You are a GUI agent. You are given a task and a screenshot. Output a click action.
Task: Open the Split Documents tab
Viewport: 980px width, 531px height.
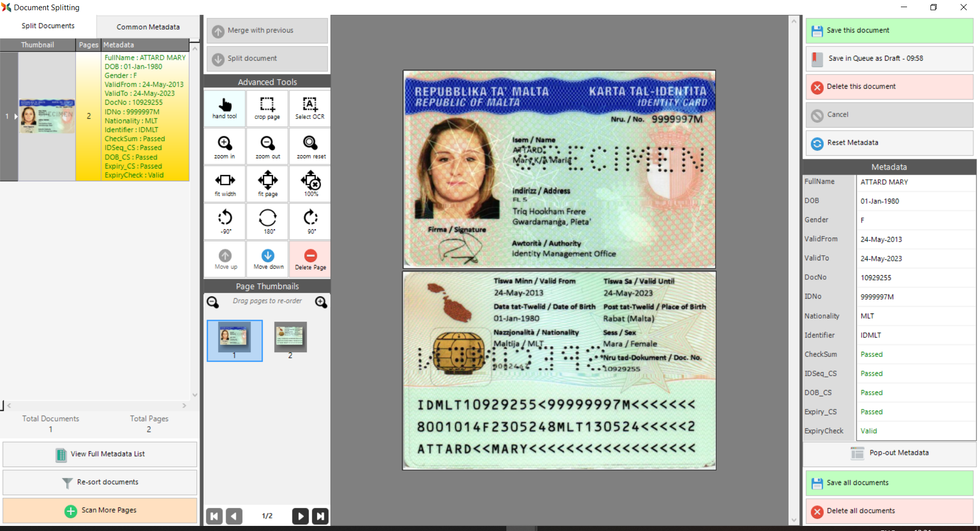48,26
